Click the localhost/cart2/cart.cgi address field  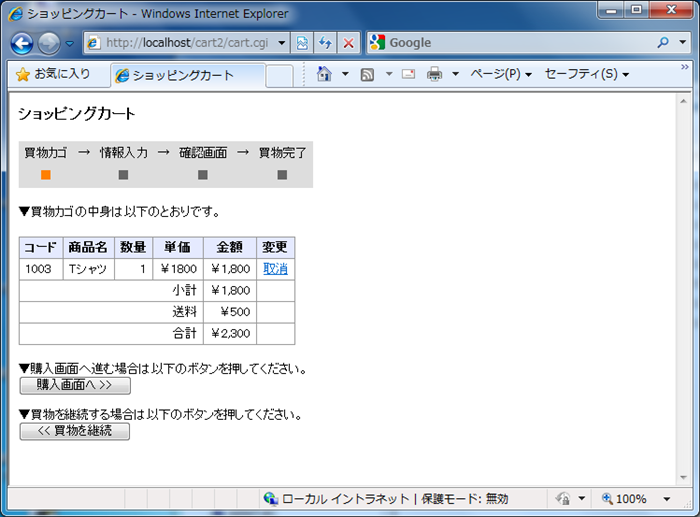[186, 43]
